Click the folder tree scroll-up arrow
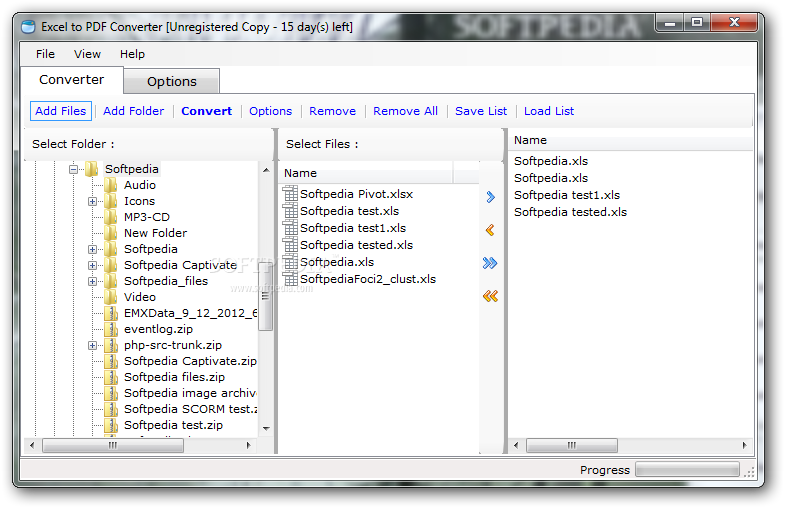The height and width of the screenshot is (508, 785). (266, 170)
